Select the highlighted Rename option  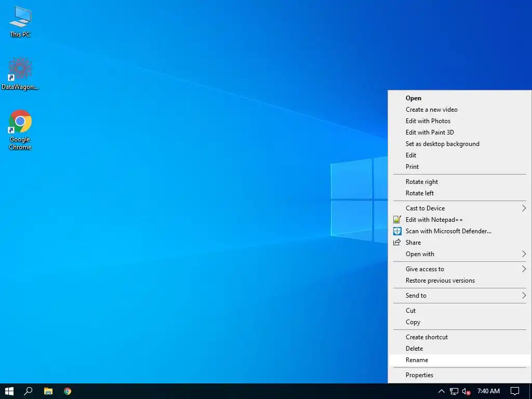click(459, 360)
